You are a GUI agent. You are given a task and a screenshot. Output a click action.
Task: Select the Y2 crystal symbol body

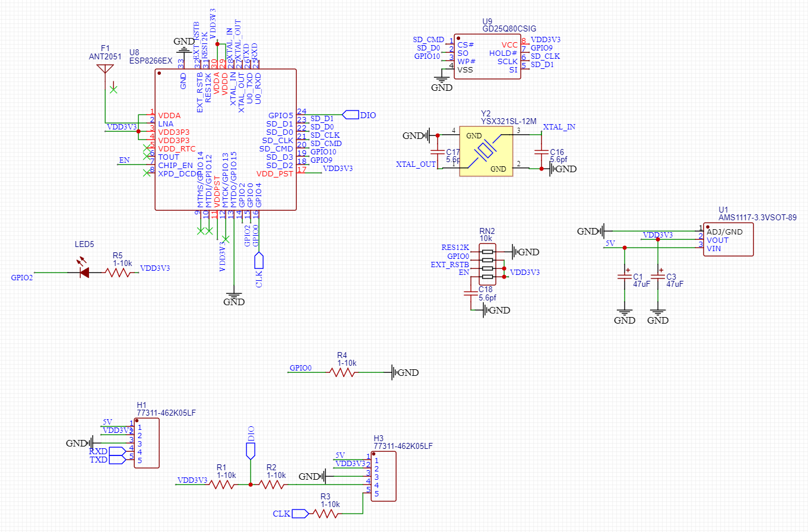point(486,153)
